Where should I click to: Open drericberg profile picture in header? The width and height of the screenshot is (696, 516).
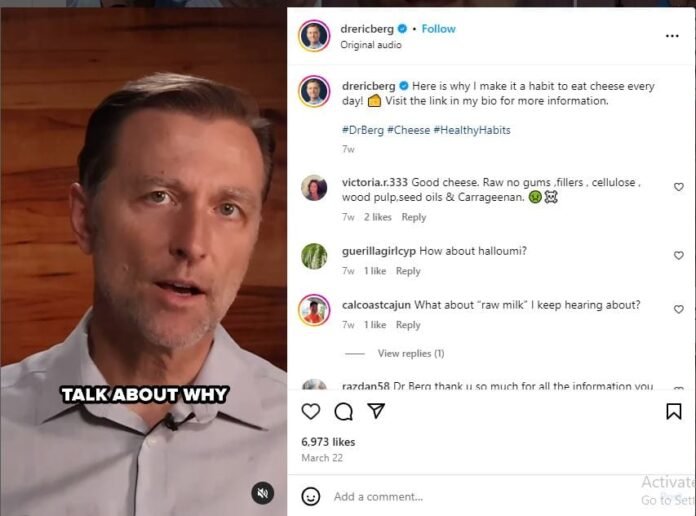(314, 36)
